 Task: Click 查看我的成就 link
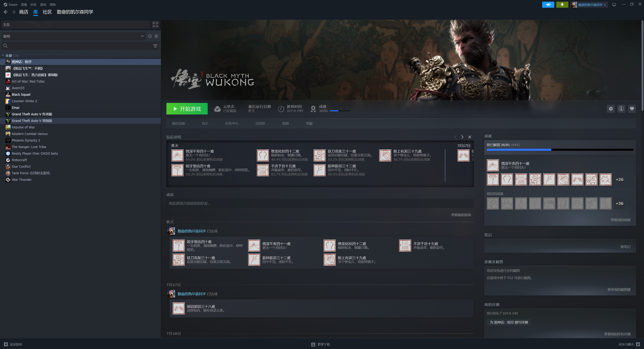[x=621, y=220]
